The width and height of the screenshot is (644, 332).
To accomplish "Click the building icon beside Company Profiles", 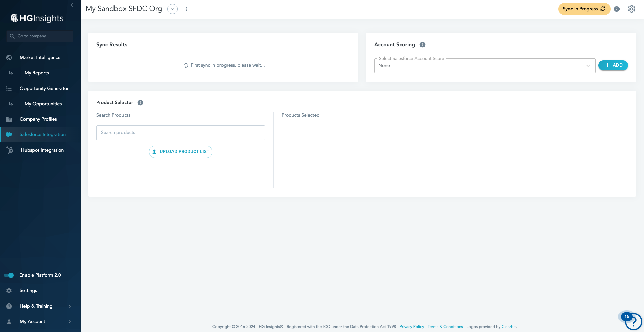I will [x=9, y=119].
